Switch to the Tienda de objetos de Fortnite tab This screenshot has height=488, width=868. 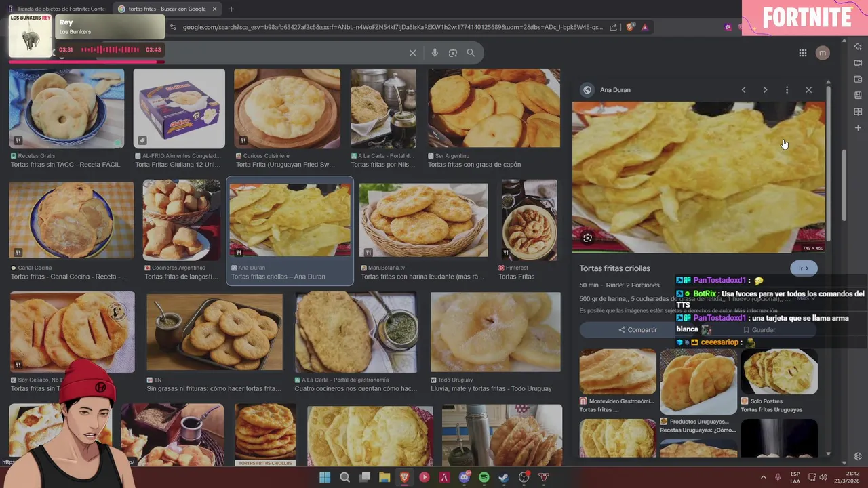(x=56, y=9)
